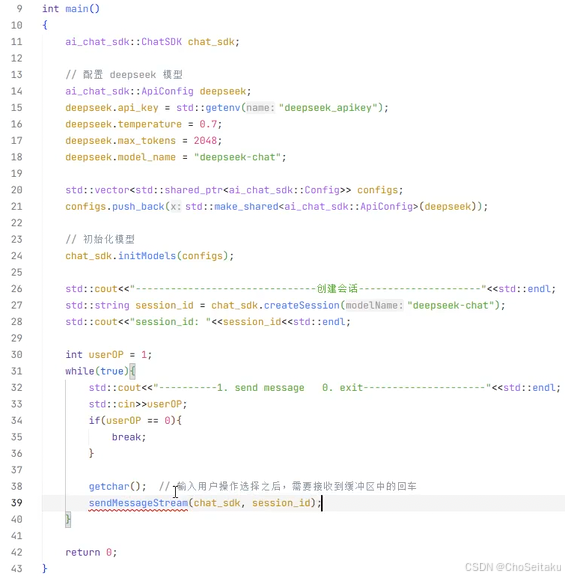Click the error-underlined sendMessageStream identifier
This screenshot has height=578, width=565.
[x=138, y=503]
